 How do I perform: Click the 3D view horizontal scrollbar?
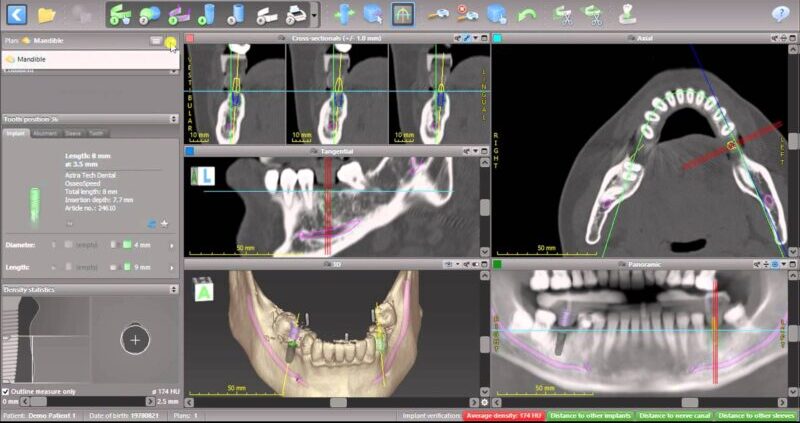coord(331,403)
